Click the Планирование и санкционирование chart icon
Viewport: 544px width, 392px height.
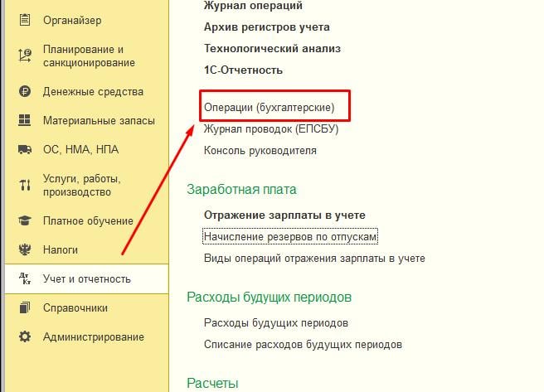point(25,56)
